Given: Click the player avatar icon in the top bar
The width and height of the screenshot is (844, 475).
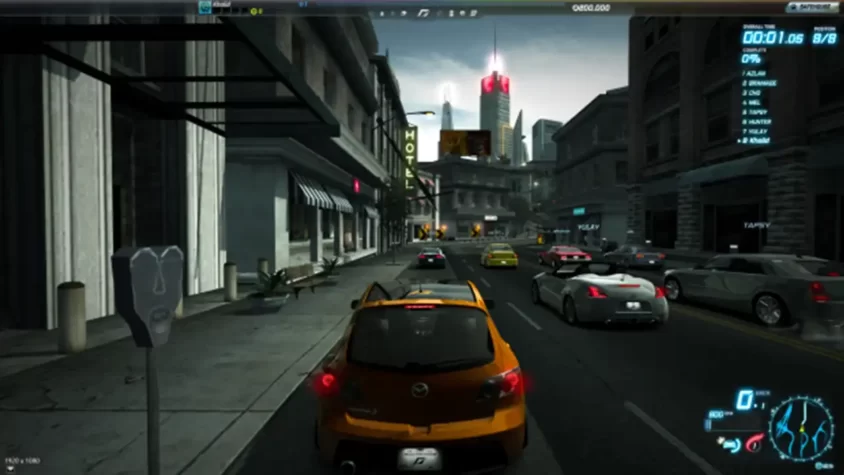Looking at the screenshot, I should 205,7.
